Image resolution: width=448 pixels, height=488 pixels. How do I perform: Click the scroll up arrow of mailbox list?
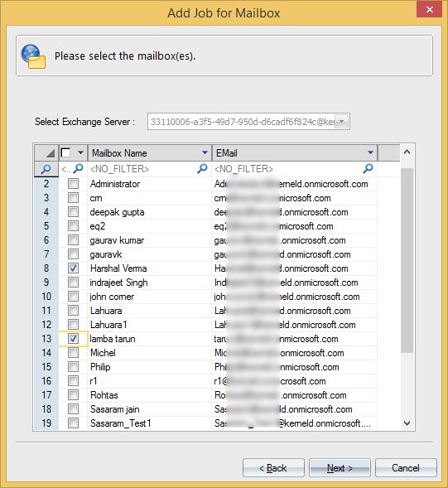[407, 152]
